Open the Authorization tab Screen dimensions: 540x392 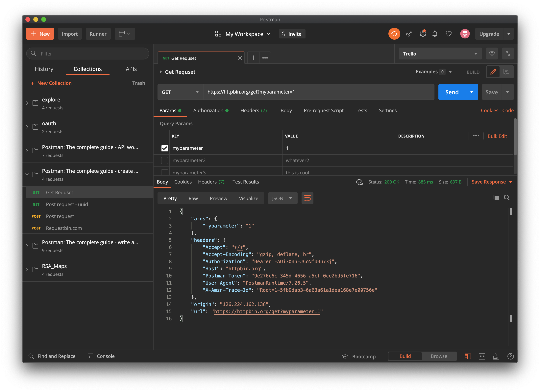[x=210, y=110]
